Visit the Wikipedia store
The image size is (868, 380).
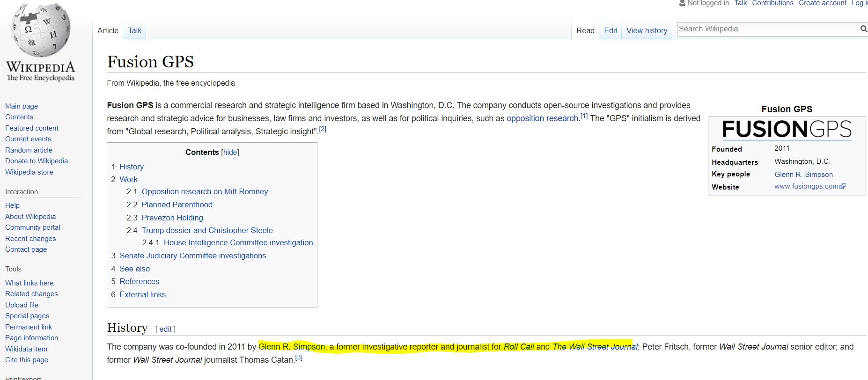[29, 172]
